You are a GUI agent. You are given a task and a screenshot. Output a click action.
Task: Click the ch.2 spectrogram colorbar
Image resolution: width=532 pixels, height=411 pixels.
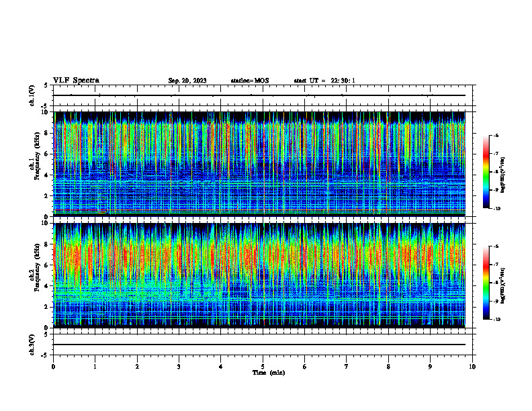tap(486, 283)
